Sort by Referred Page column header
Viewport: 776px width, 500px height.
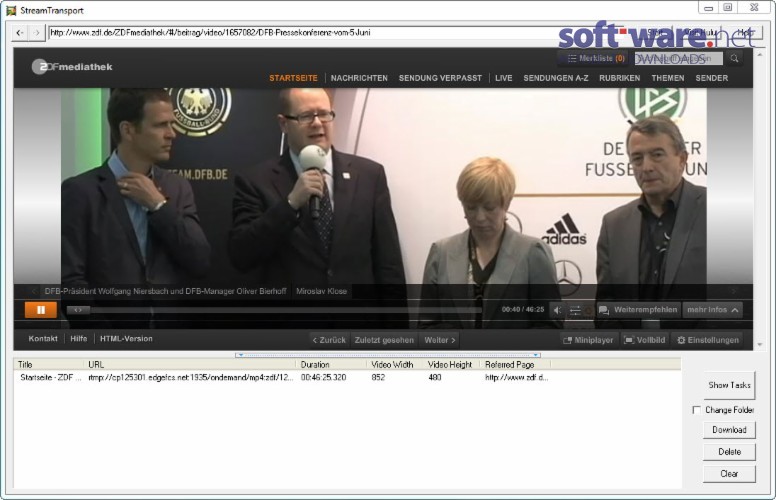click(x=516, y=364)
